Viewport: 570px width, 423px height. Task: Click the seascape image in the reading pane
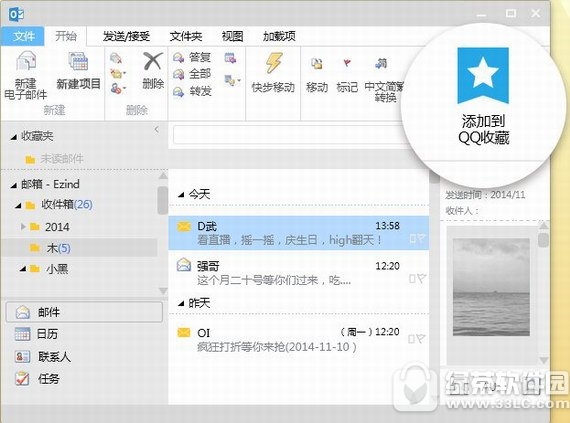click(491, 287)
